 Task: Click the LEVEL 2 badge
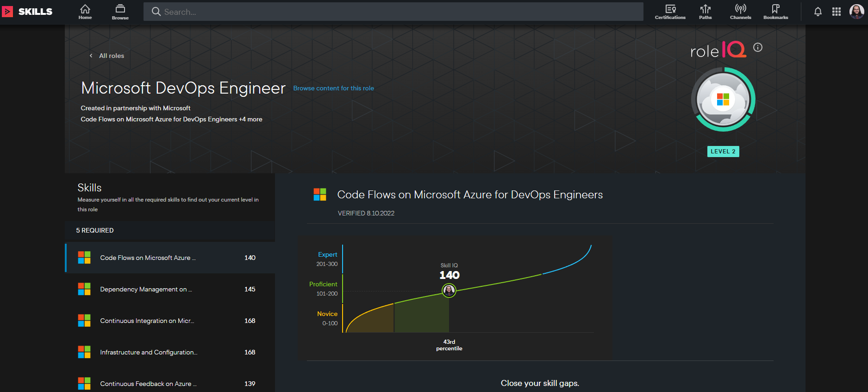(723, 152)
